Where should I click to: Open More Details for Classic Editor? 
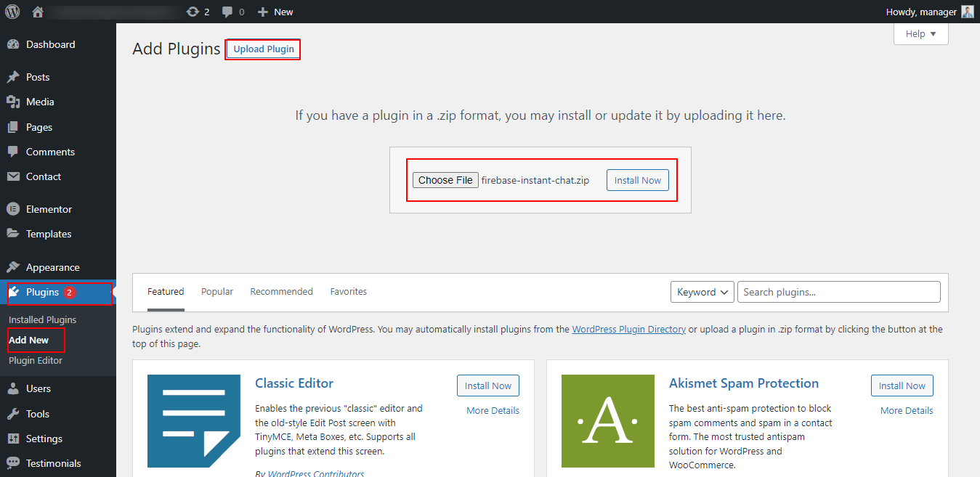[x=493, y=410]
